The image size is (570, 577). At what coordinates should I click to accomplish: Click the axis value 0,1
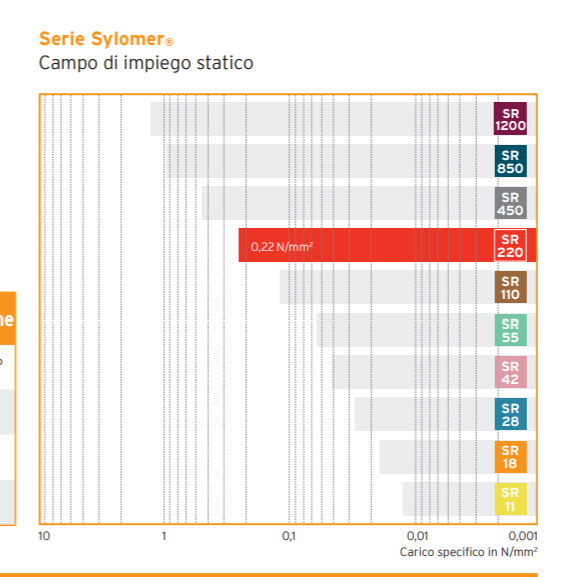coord(289,536)
